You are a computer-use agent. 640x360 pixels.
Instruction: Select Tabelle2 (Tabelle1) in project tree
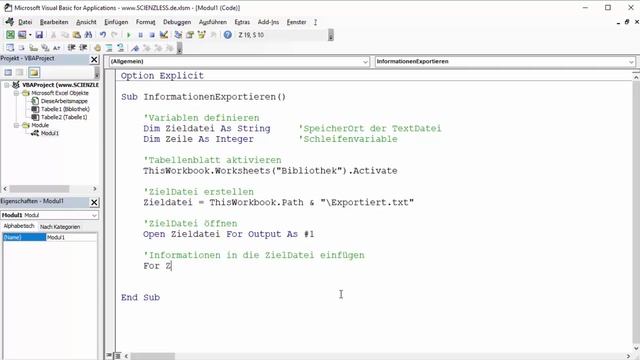click(64, 117)
